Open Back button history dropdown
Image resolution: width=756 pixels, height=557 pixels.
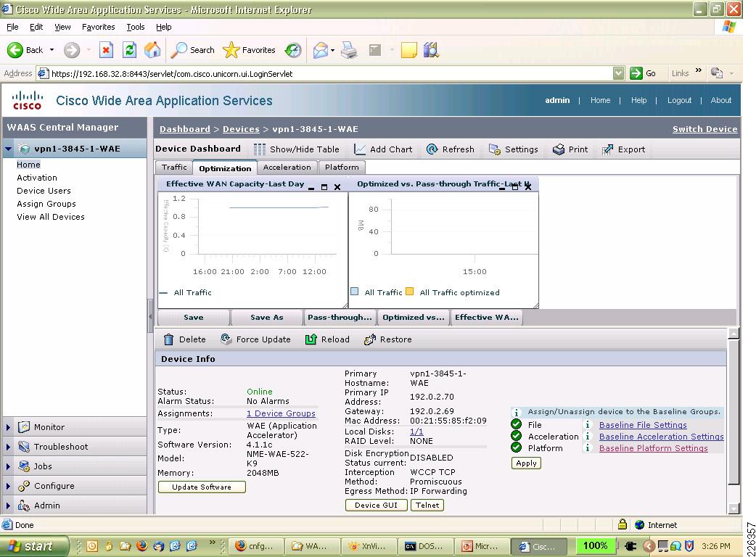(x=52, y=50)
